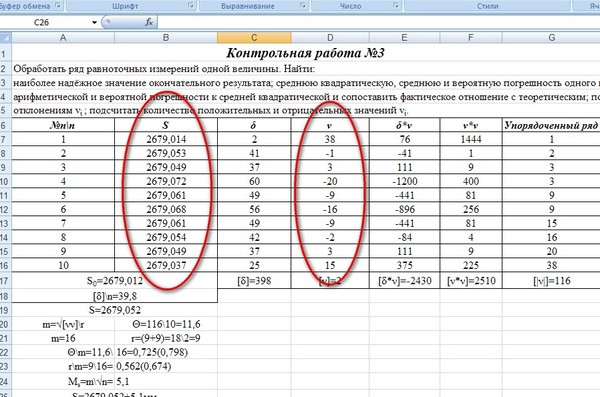
Task: Click the header cell v*v
Action: (471, 125)
